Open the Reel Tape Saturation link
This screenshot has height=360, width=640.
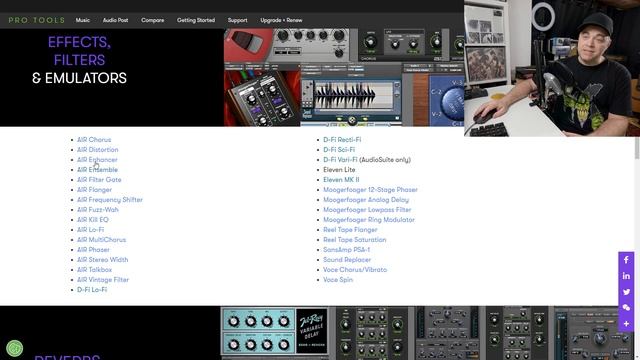[355, 240]
